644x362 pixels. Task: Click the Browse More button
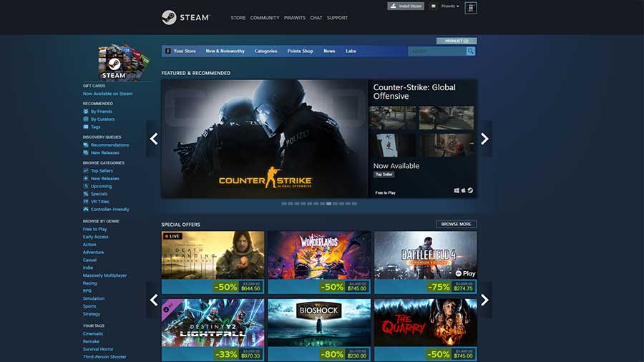click(456, 224)
